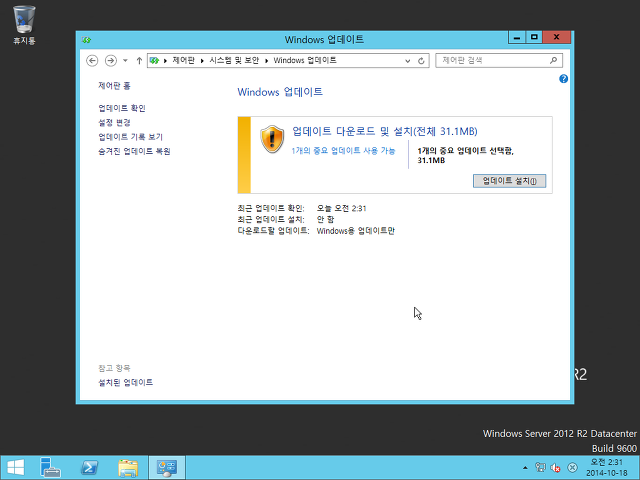The height and width of the screenshot is (480, 640).
Task: Expand the chevron after 시스템 및 보안
Action: click(x=267, y=61)
